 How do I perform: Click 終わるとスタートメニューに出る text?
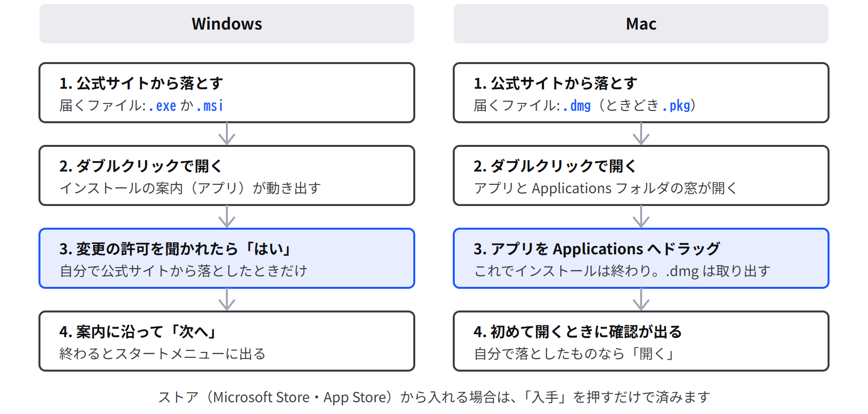click(x=163, y=354)
